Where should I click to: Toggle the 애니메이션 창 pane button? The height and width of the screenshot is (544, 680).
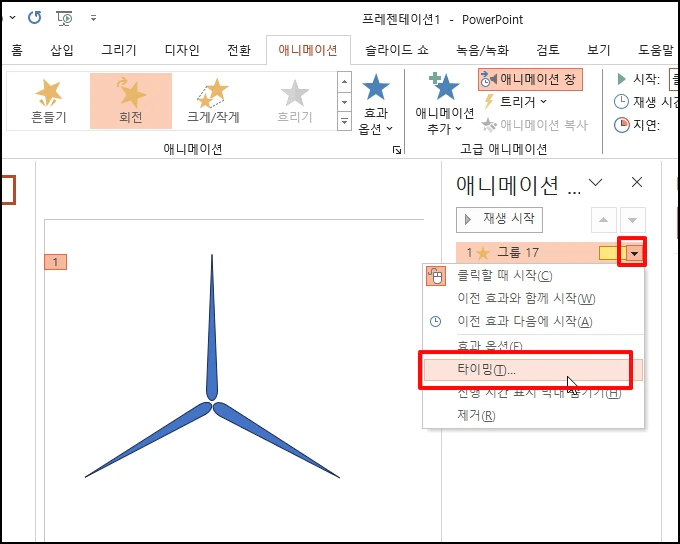(530, 79)
